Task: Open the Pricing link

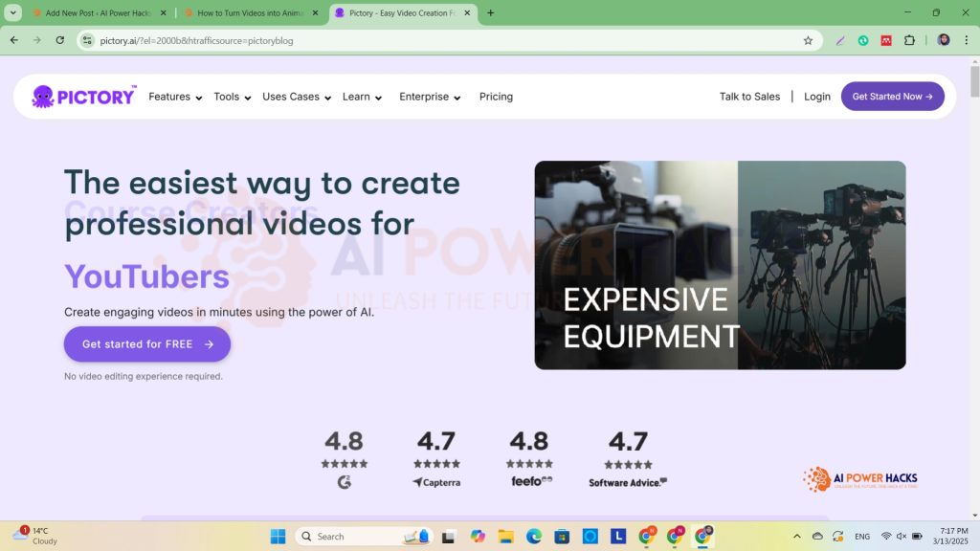Action: pyautogui.click(x=496, y=97)
